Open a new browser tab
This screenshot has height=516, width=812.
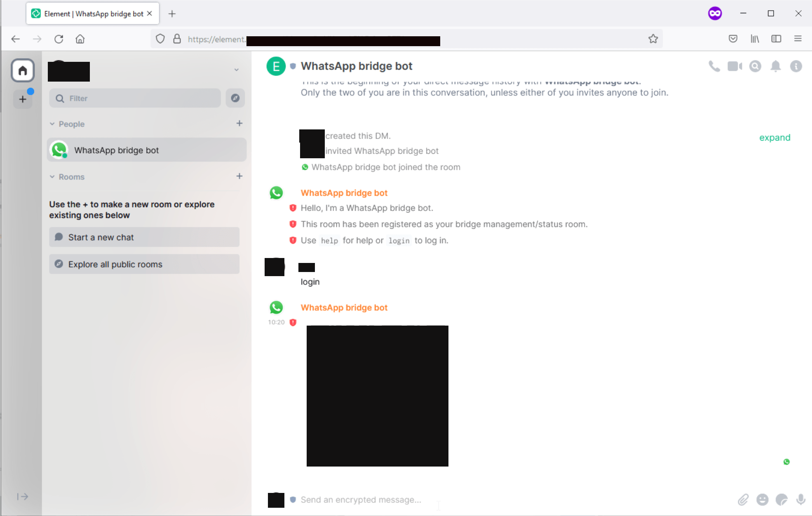tap(172, 14)
